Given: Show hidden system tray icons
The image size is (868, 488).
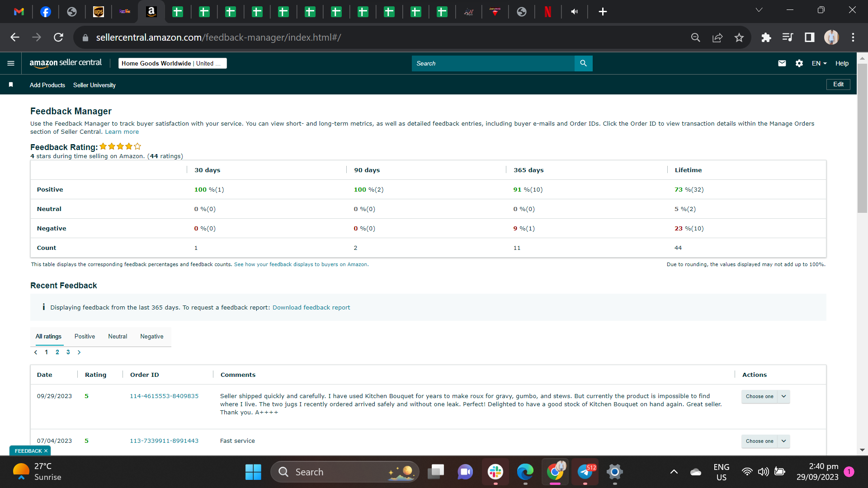Looking at the screenshot, I should click(674, 472).
